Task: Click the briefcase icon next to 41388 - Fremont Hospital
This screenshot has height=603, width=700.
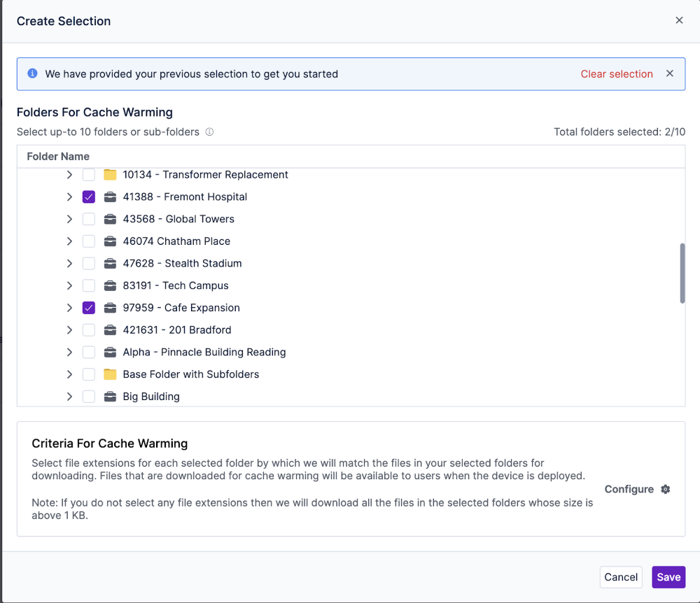Action: tap(110, 197)
